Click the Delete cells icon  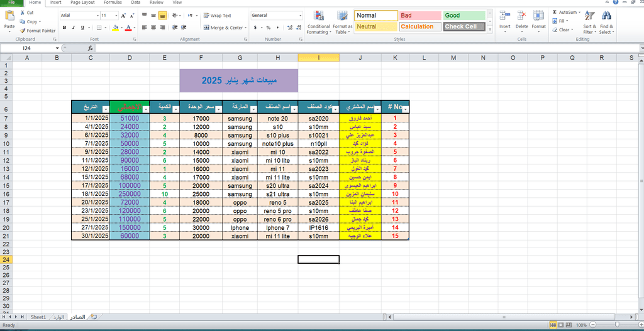pos(521,16)
